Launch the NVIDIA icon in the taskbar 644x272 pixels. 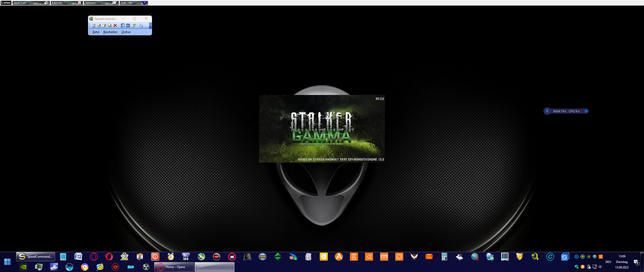(x=23, y=267)
